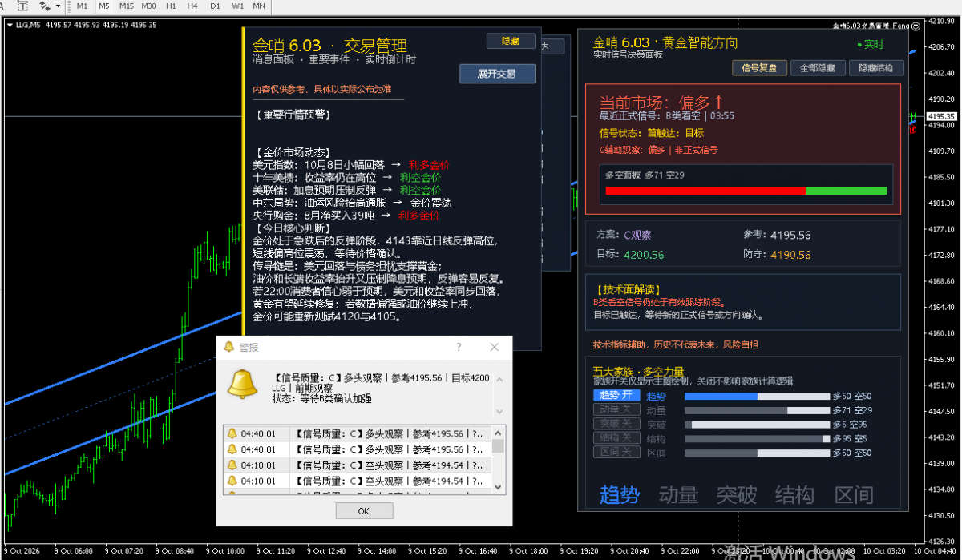Viewport: 962px width, 560px height.
Task: Select the text label tool icon
Action: point(22,5)
